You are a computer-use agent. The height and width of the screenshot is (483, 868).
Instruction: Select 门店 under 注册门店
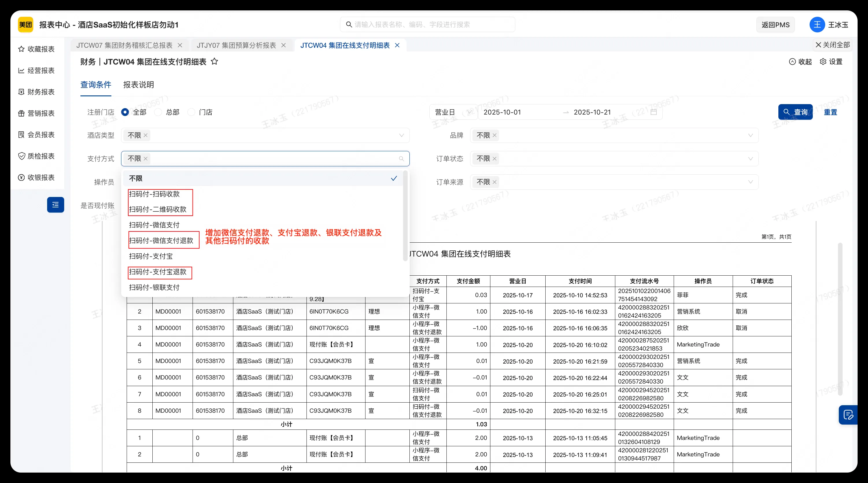click(x=191, y=112)
